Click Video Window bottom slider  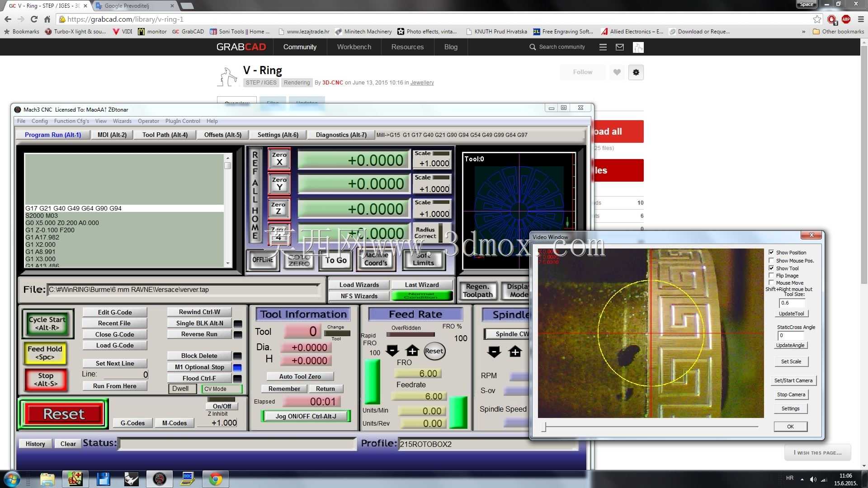coord(650,426)
